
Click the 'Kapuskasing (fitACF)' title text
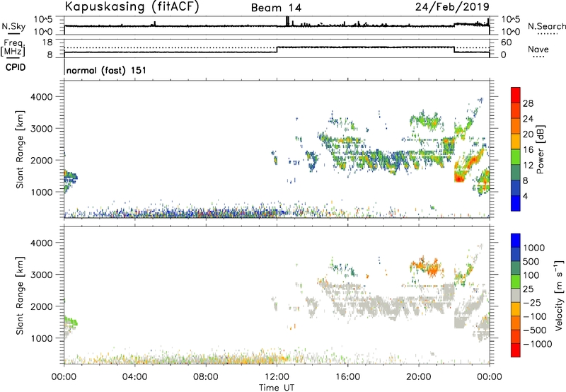(132, 6)
